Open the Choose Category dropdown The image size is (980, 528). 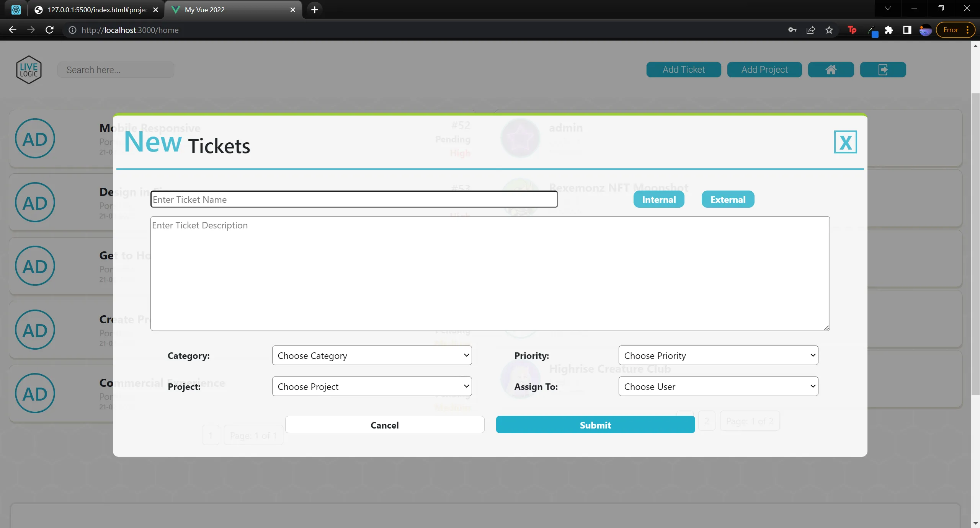click(371, 355)
